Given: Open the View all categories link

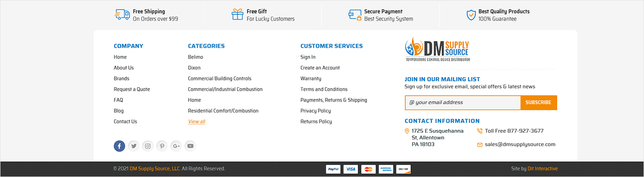Looking at the screenshot, I should click(197, 122).
